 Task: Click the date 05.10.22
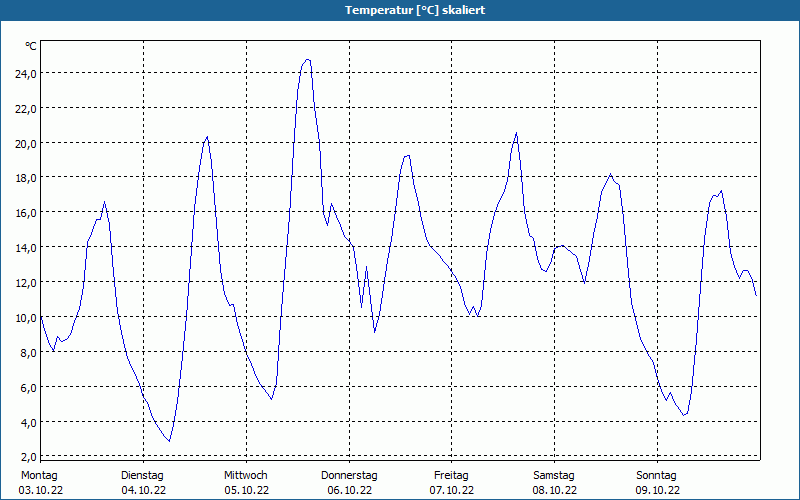click(x=246, y=490)
